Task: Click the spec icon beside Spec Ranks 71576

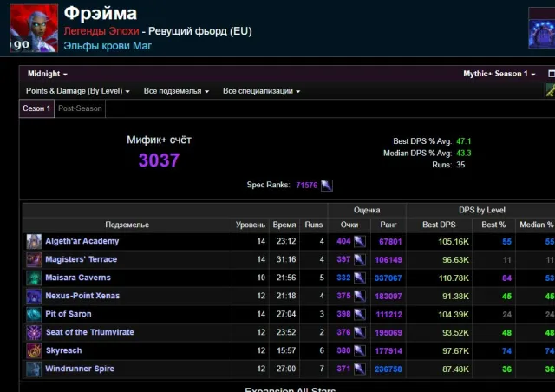Action: point(327,186)
